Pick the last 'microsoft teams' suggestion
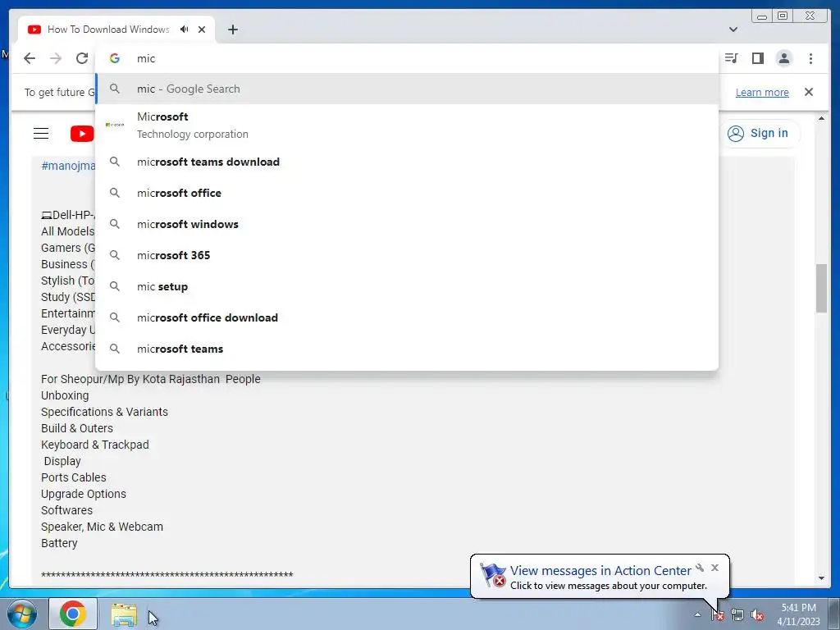The image size is (840, 630). click(407, 349)
